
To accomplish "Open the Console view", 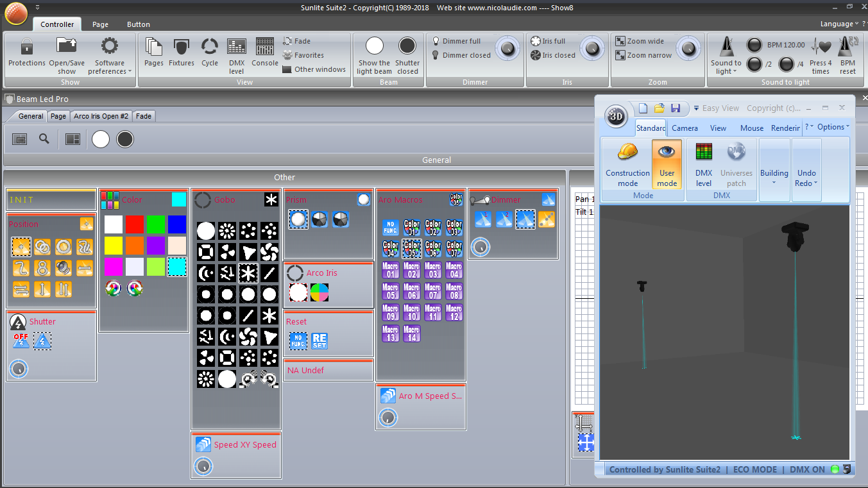I will (x=265, y=52).
